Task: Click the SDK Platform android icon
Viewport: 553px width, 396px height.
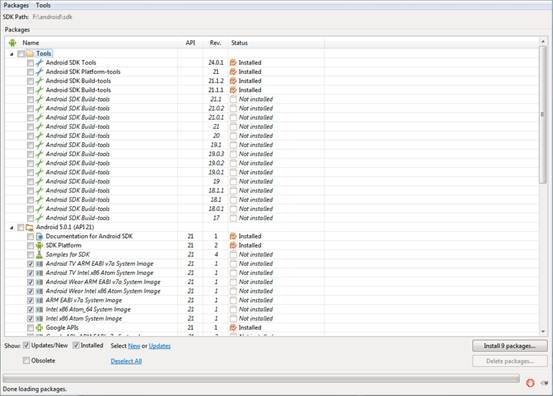Action: click(40, 245)
